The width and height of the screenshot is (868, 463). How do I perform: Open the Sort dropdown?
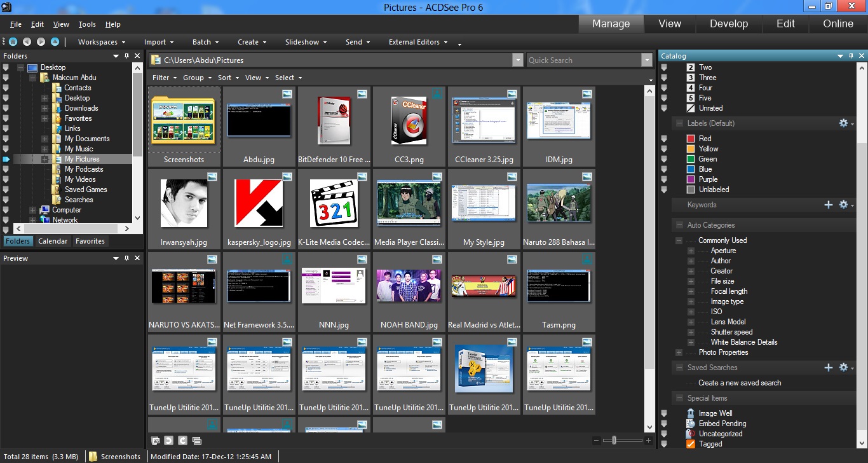pyautogui.click(x=228, y=78)
